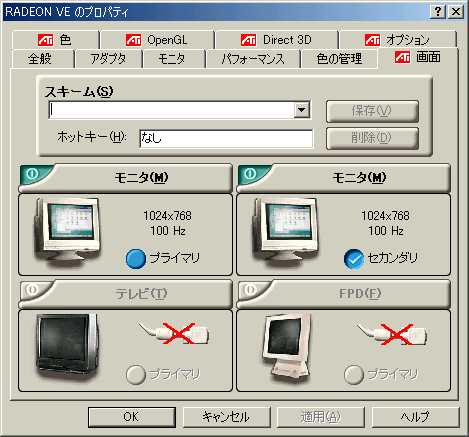Click the 適用(A) button
469x437 pixels.
pyautogui.click(x=320, y=417)
